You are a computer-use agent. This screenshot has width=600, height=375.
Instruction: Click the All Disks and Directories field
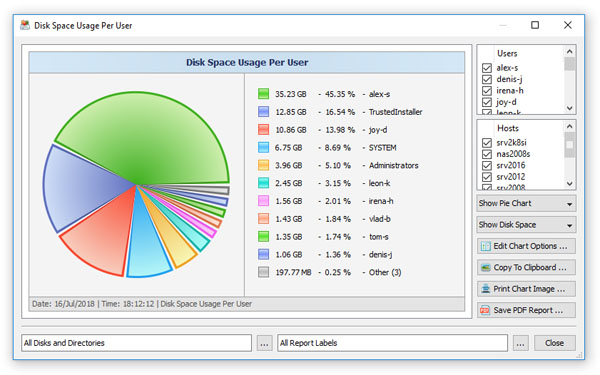pos(137,343)
